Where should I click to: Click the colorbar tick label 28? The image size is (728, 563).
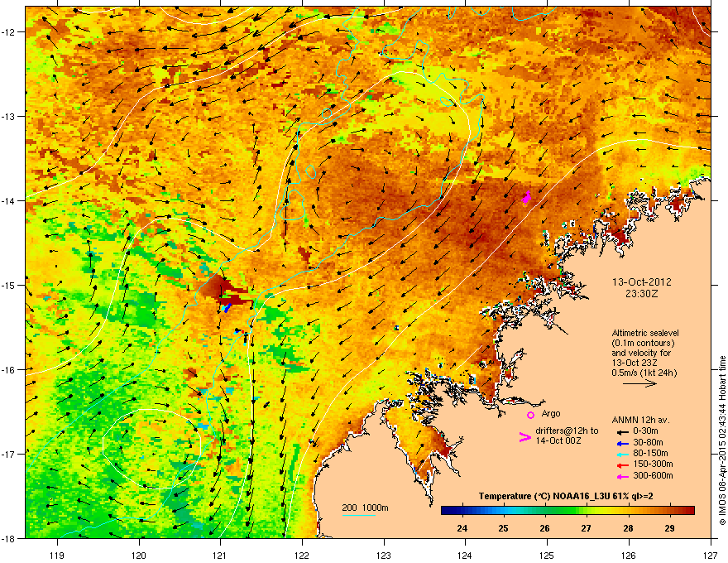(628, 528)
